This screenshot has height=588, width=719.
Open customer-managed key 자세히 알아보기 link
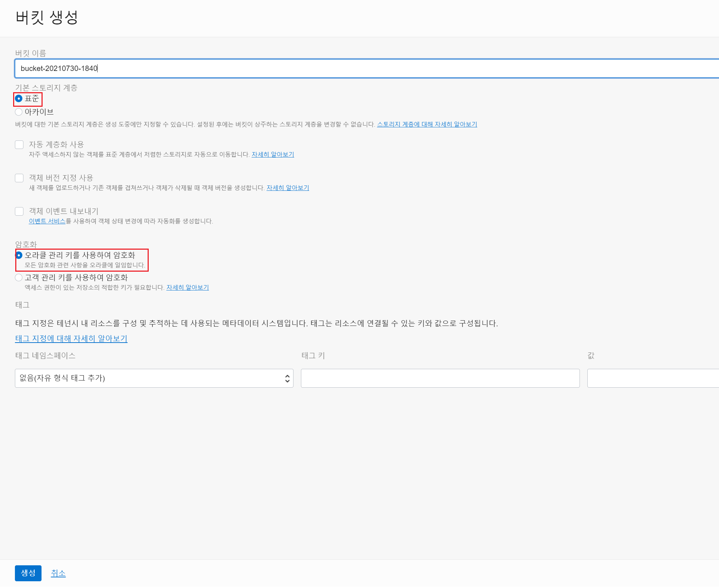click(x=187, y=288)
